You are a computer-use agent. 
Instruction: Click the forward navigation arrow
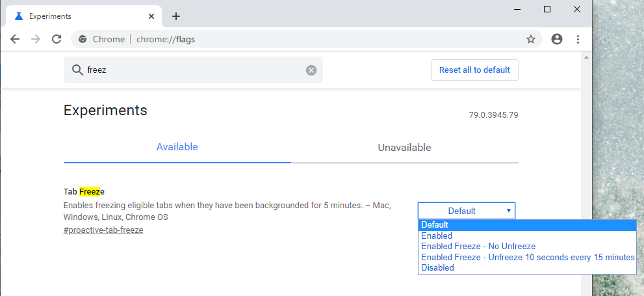[36, 39]
